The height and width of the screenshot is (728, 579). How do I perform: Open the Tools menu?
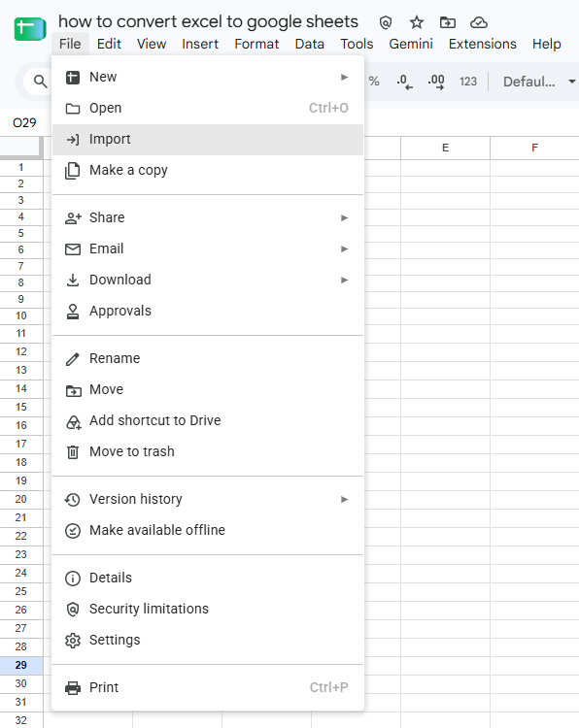point(357,44)
